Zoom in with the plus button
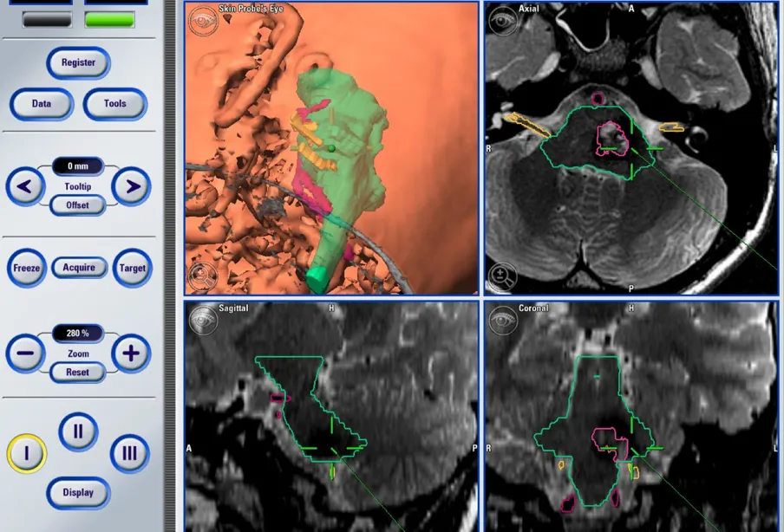This screenshot has height=532, width=784. tap(131, 353)
